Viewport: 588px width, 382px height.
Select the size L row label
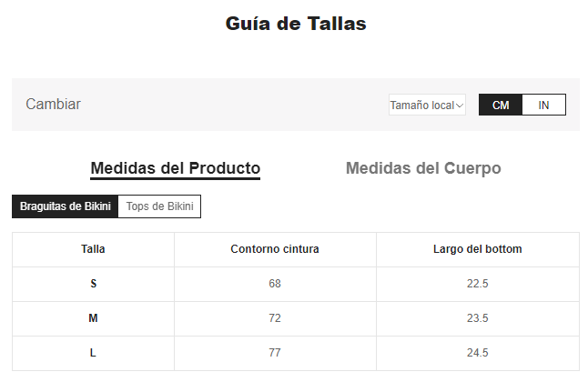coord(93,353)
